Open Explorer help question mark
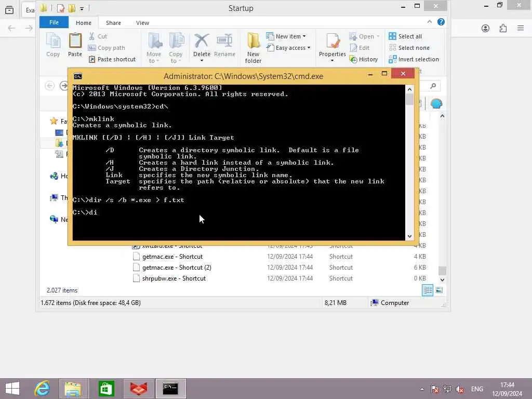The width and height of the screenshot is (532, 399). pos(441,22)
